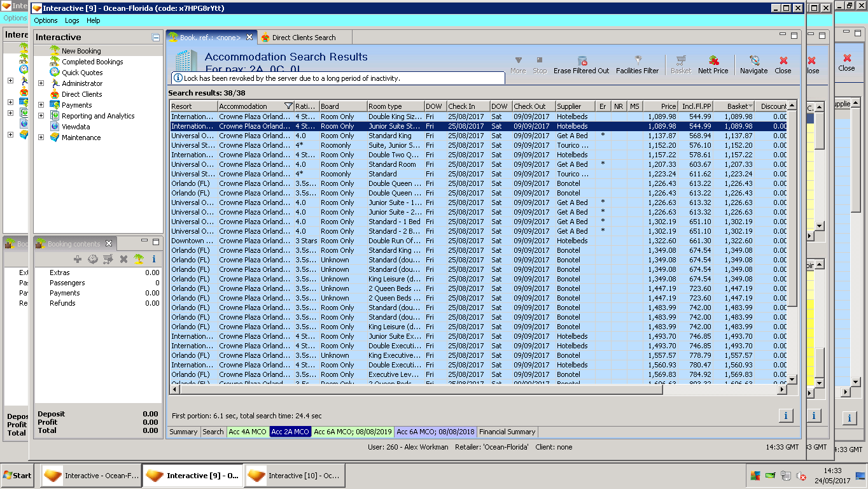868x489 pixels.
Task: Select the Financial Summary bottom tab
Action: click(x=507, y=432)
